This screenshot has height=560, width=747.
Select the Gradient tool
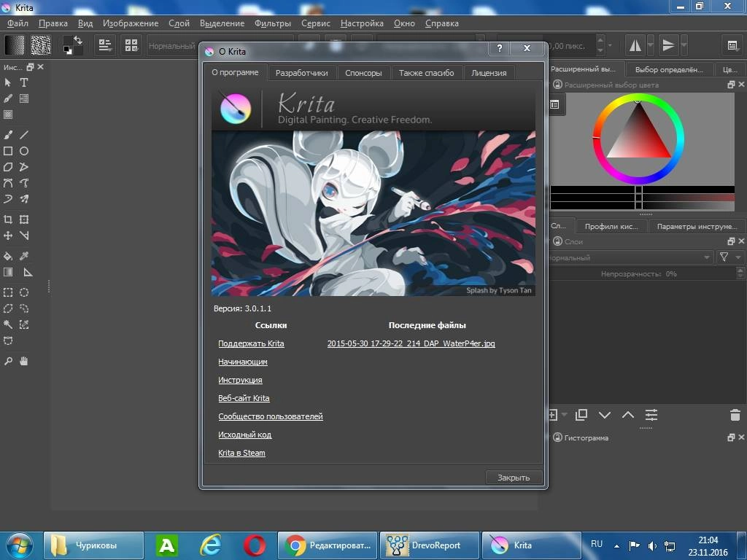click(x=7, y=272)
